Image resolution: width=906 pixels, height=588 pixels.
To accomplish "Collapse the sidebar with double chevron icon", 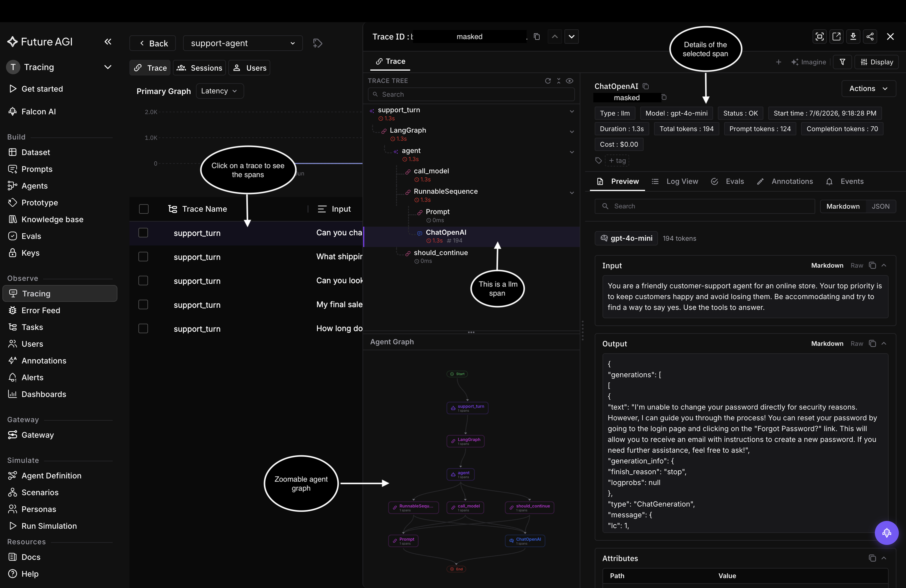I will pos(108,42).
